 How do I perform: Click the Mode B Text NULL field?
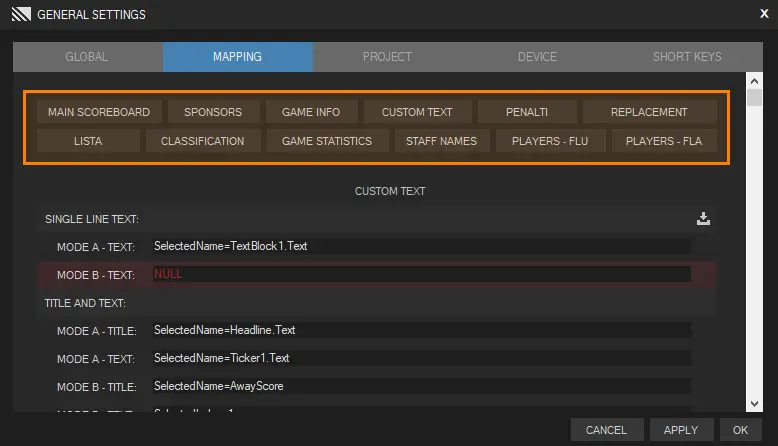pyautogui.click(x=421, y=274)
